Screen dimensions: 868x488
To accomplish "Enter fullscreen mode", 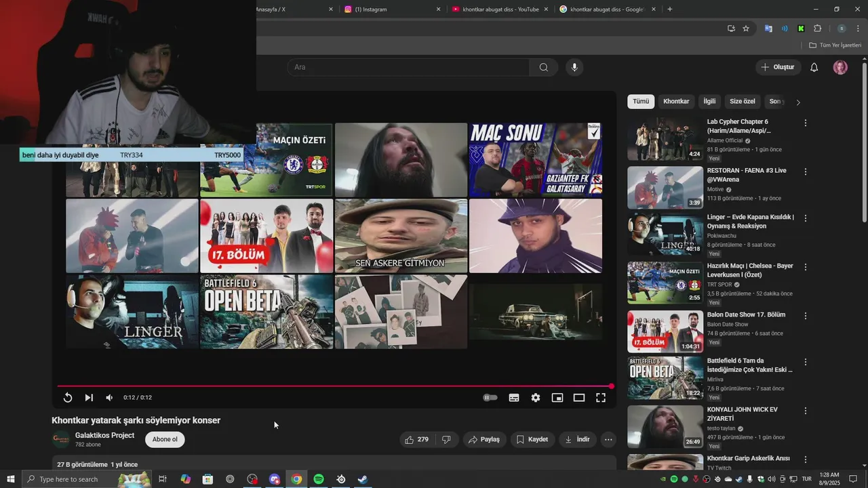I will click(601, 398).
